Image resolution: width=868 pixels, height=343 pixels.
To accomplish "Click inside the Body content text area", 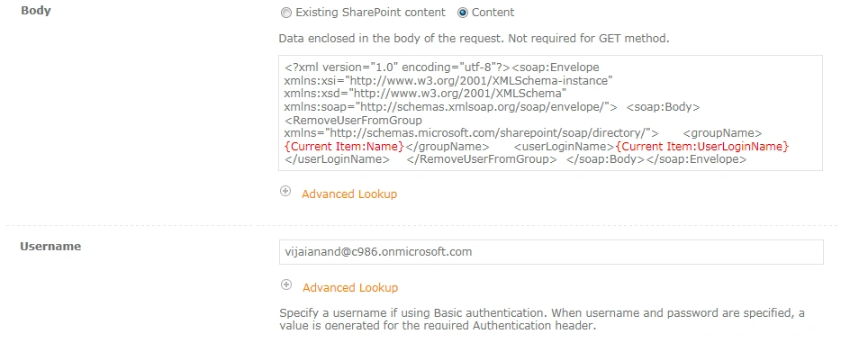I will tap(550, 113).
